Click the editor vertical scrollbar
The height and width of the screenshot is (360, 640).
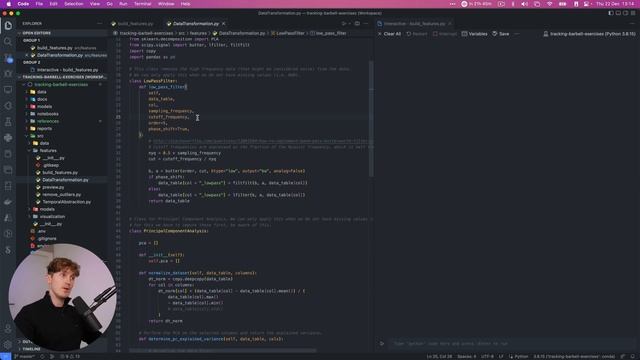pyautogui.click(x=371, y=118)
